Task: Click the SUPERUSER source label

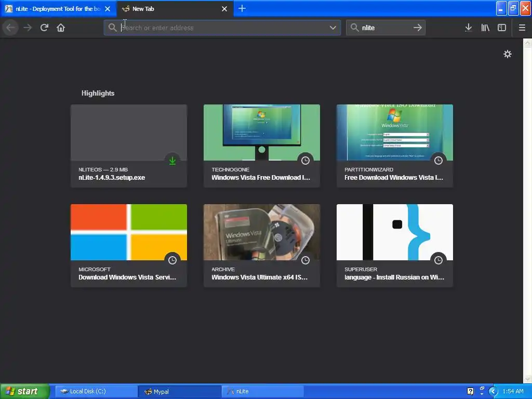Action: coord(361,269)
